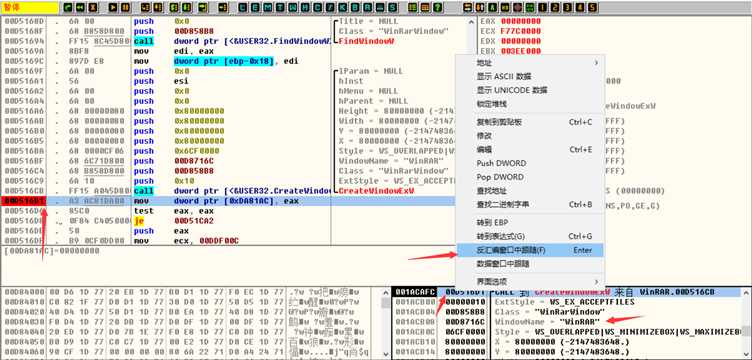Image resolution: width=752 pixels, height=360 pixels.
Task: Open Run trace with ellipsis button
Action: [x=380, y=7]
